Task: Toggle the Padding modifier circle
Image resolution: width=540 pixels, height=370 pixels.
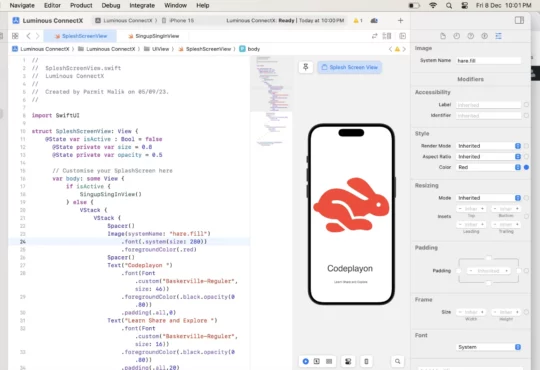Action: click(x=526, y=271)
